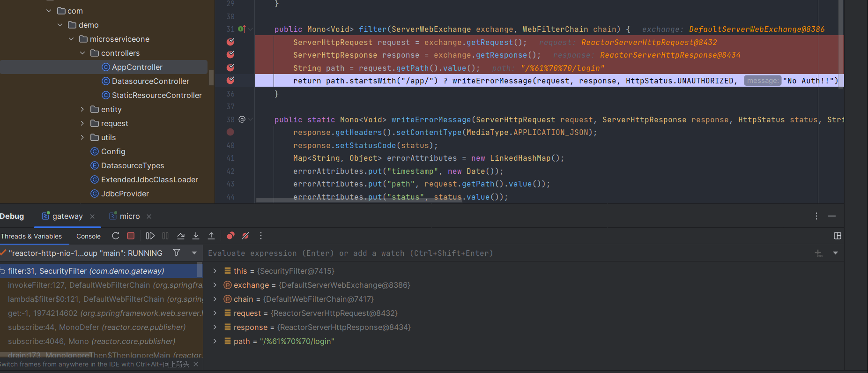The width and height of the screenshot is (868, 373).
Task: Click the parameter icon beside chain variable
Action: click(x=228, y=299)
